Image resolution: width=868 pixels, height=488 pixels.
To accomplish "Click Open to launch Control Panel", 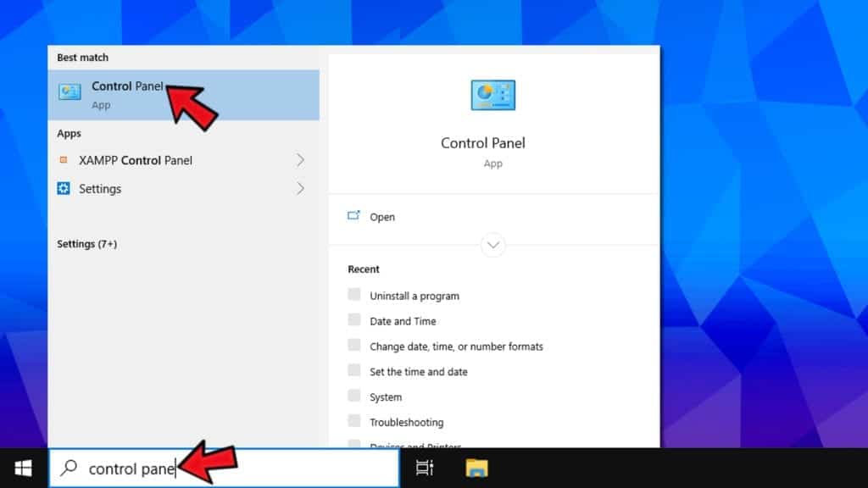I will click(x=382, y=217).
